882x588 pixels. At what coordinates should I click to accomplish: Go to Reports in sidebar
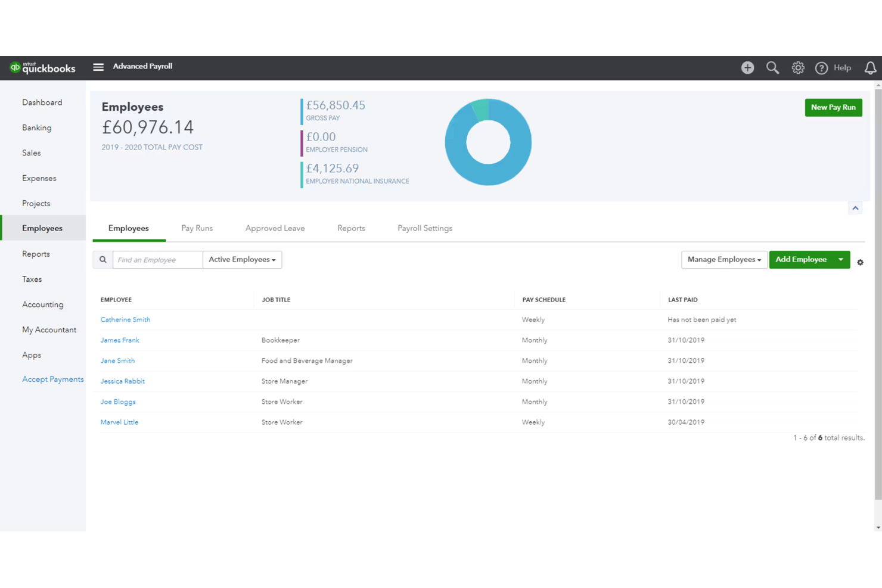(36, 254)
